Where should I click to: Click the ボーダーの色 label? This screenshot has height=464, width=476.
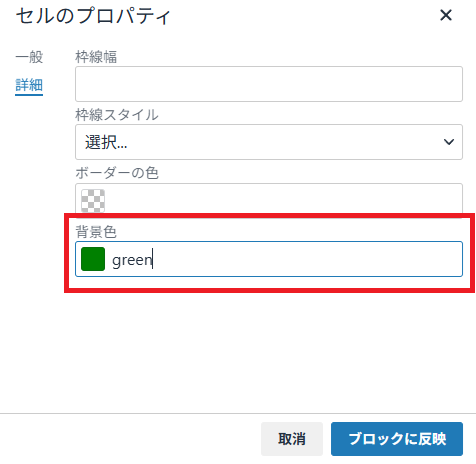click(x=117, y=173)
